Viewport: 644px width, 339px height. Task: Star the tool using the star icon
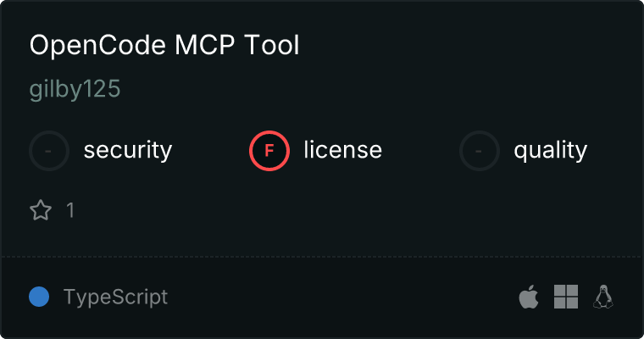coord(41,210)
